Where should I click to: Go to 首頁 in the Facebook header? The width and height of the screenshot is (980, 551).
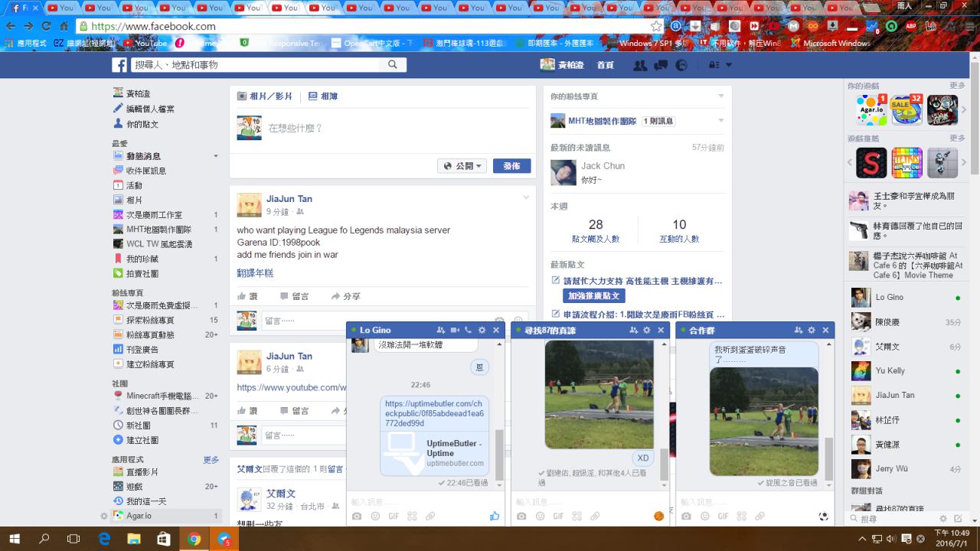click(605, 65)
